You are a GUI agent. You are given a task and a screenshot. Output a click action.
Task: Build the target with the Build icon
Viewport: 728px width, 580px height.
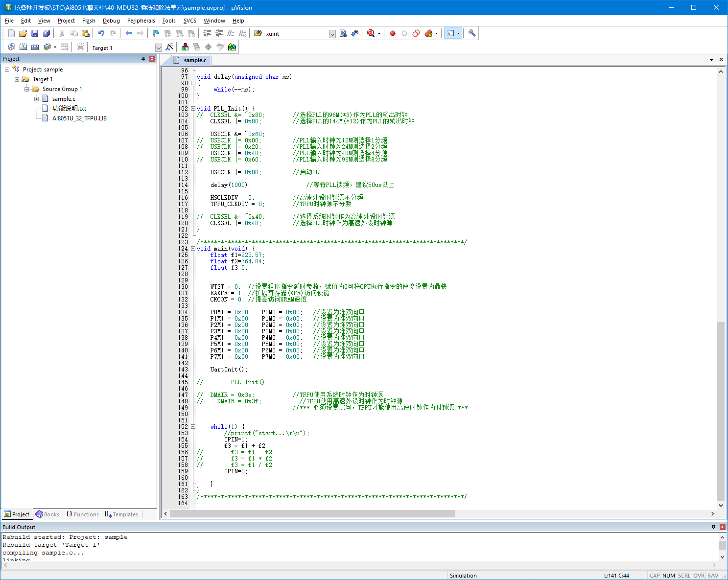[x=23, y=47]
